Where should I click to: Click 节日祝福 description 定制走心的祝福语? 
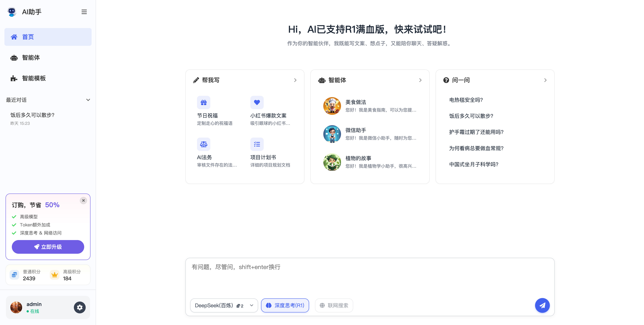(x=215, y=123)
